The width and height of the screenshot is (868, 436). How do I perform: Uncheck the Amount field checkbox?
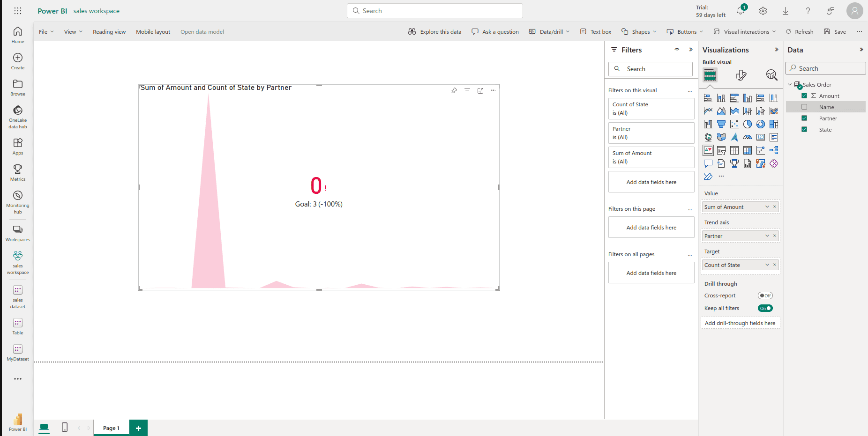804,96
